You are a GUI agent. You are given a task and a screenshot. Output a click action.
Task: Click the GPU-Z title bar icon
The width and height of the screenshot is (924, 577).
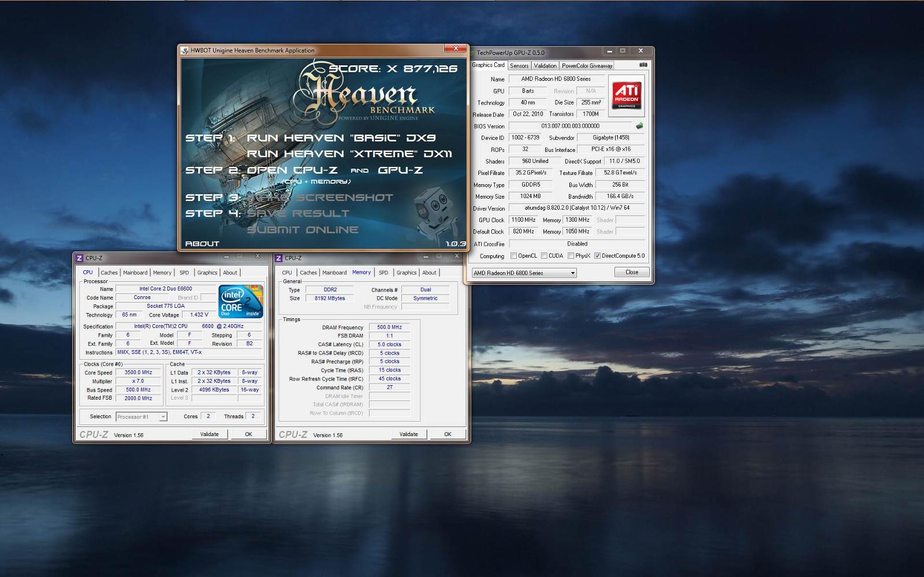472,53
